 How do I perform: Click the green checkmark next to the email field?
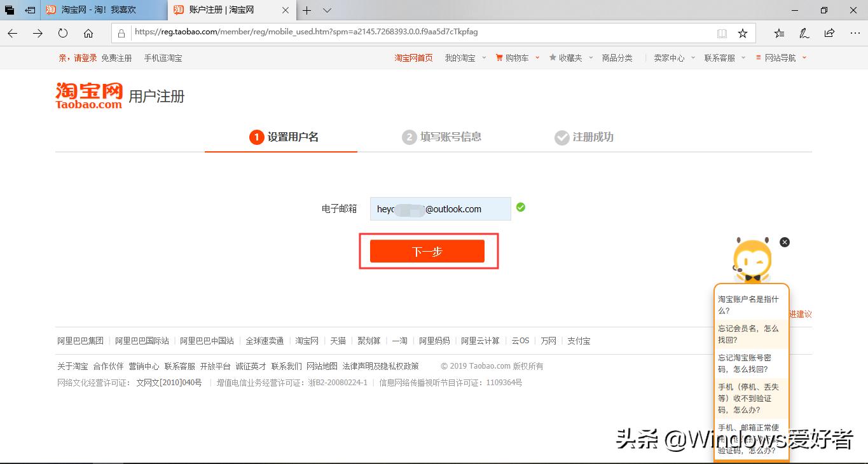click(x=520, y=208)
